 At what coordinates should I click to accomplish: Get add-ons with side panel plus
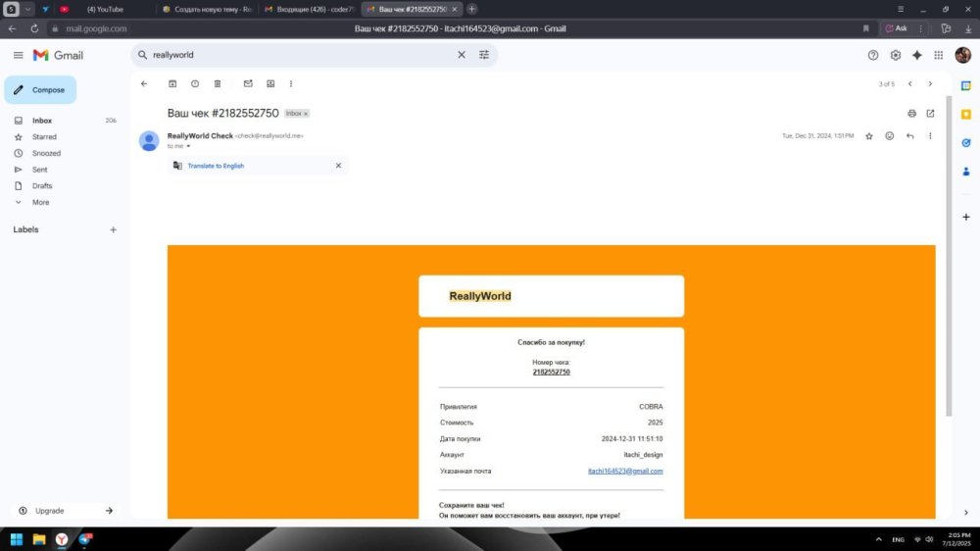point(966,217)
